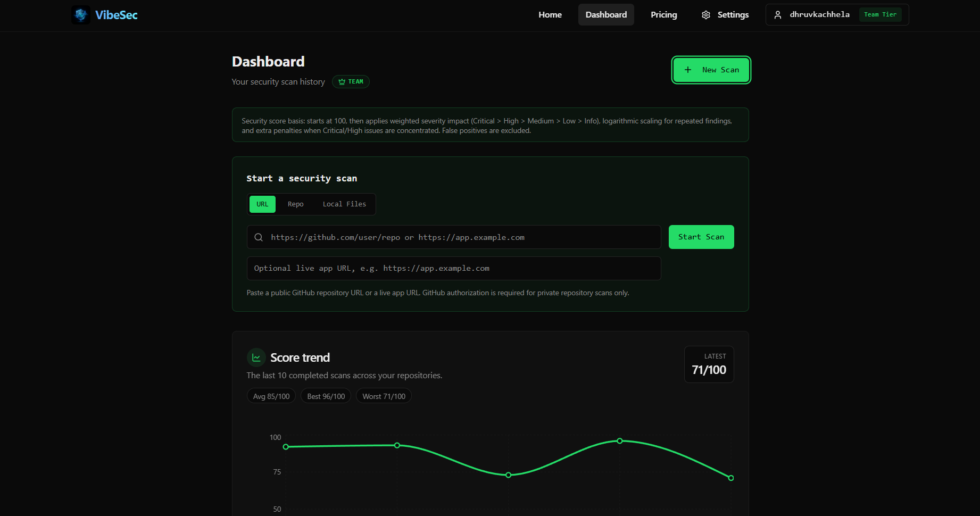Click the Dashboard page heading
Viewport: 980px width, 516px height.
(x=268, y=62)
